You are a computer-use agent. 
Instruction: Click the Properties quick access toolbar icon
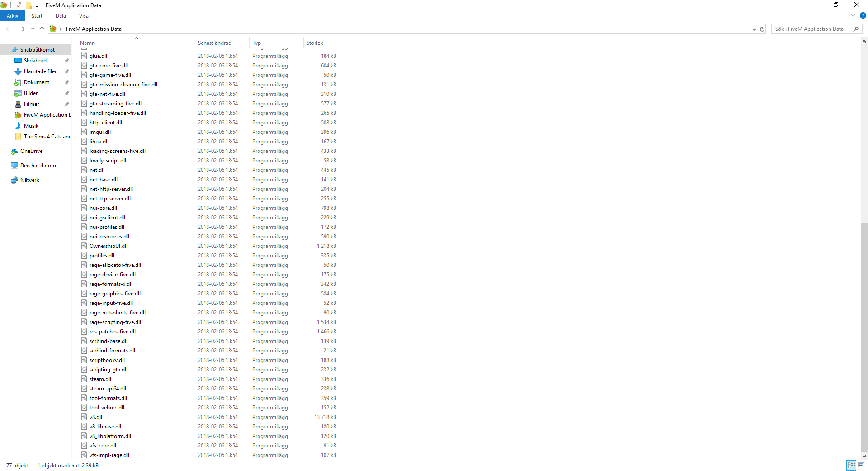[19, 5]
